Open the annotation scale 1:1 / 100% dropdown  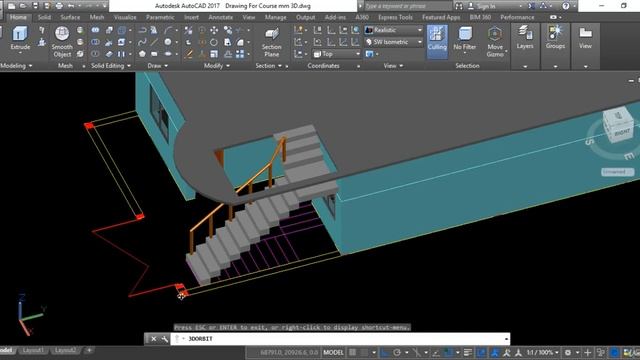click(542, 352)
